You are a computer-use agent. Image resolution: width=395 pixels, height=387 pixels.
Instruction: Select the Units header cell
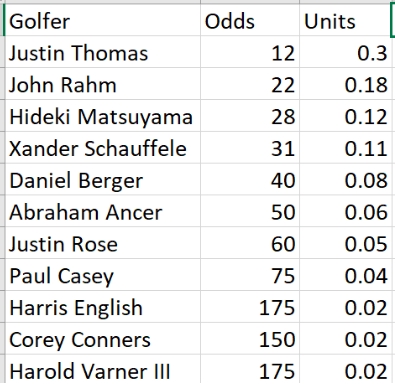[x=345, y=20]
